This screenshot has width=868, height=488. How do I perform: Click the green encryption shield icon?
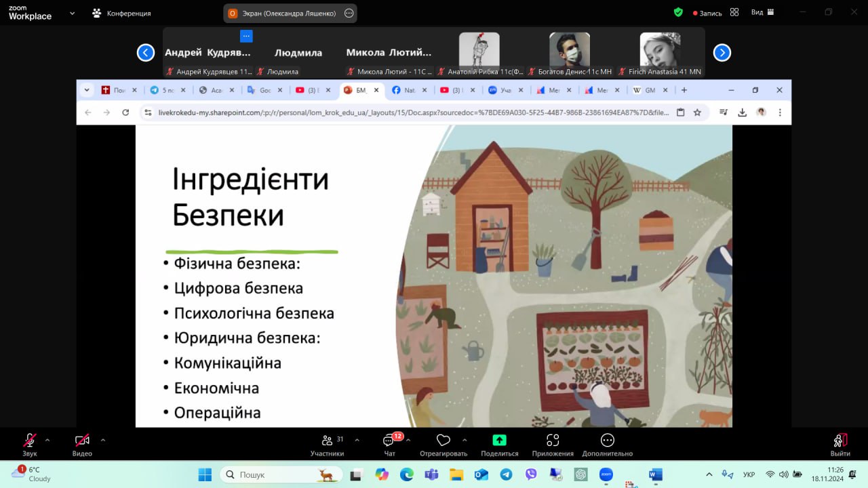[x=678, y=12]
